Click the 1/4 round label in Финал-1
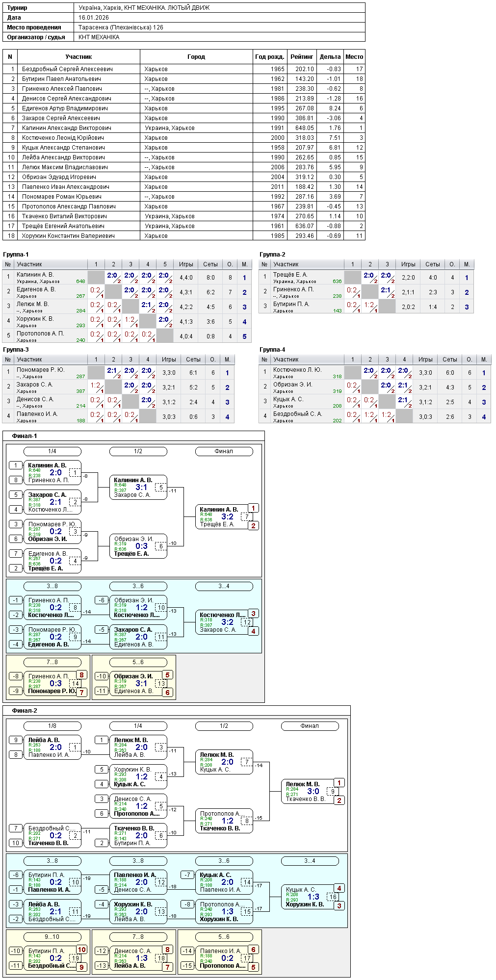Screen dimensions: 496x980 [x=52, y=451]
